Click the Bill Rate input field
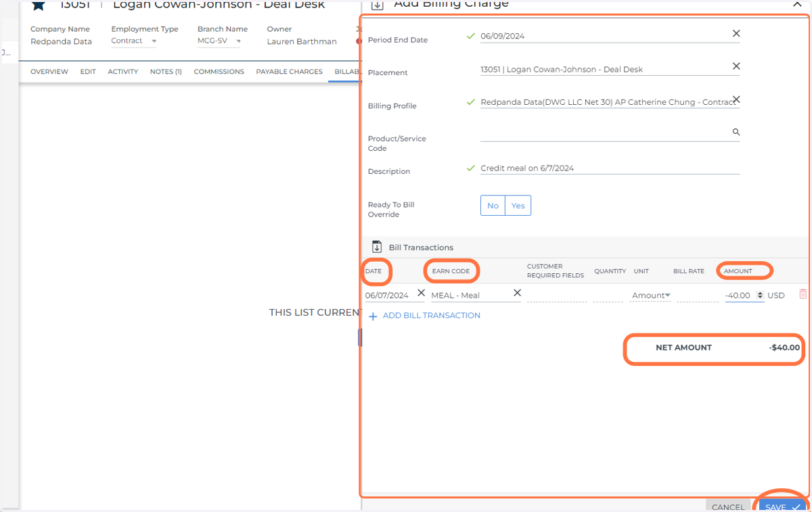Screen dimensions: 812x512 [x=697, y=295]
